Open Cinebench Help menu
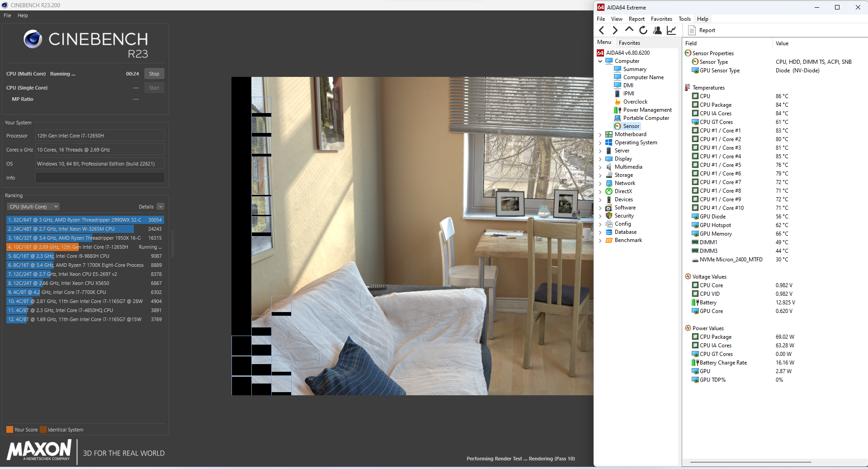This screenshot has height=469, width=868. click(x=23, y=15)
